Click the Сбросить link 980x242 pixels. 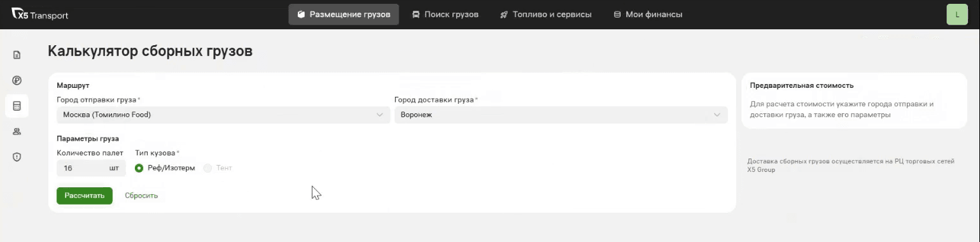point(141,196)
